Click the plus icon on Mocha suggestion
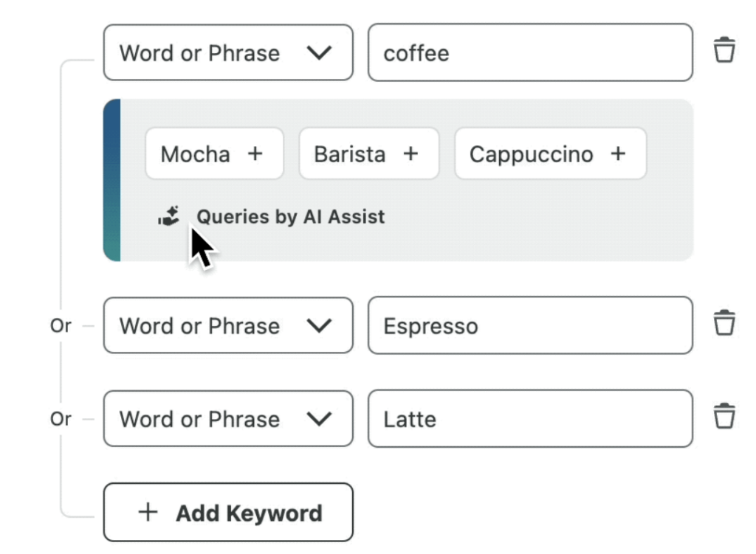Image resolution: width=756 pixels, height=554 pixels. [x=255, y=153]
